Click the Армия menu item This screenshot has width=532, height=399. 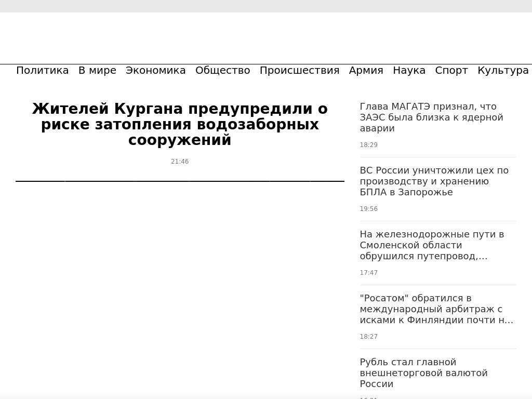366,71
